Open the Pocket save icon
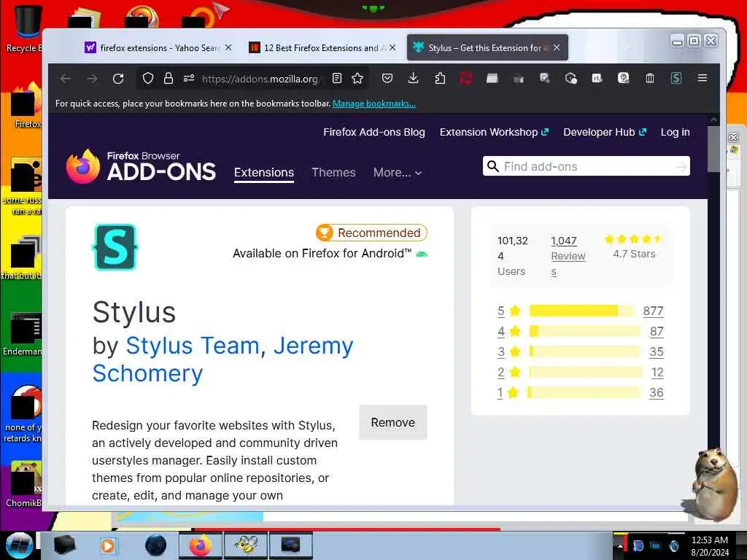 tap(387, 78)
